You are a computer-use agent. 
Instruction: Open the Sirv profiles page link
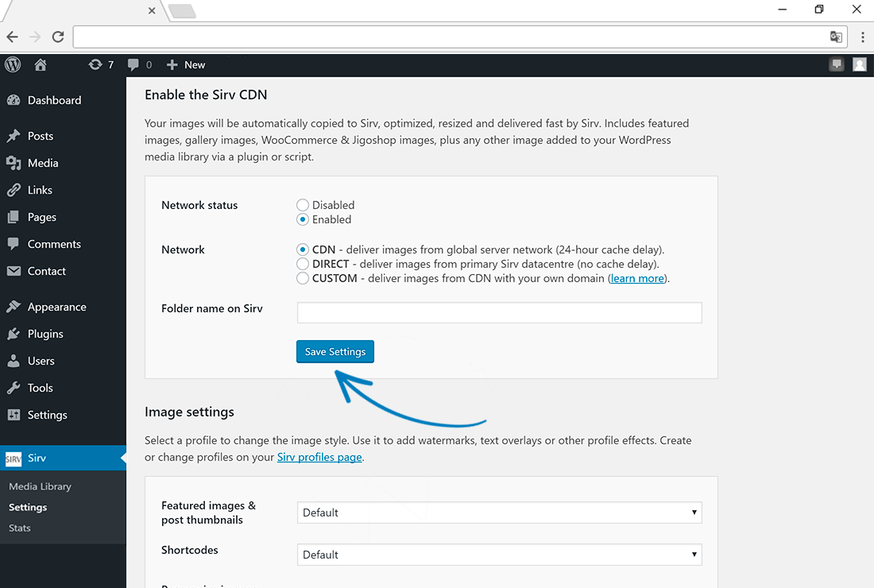pos(319,457)
